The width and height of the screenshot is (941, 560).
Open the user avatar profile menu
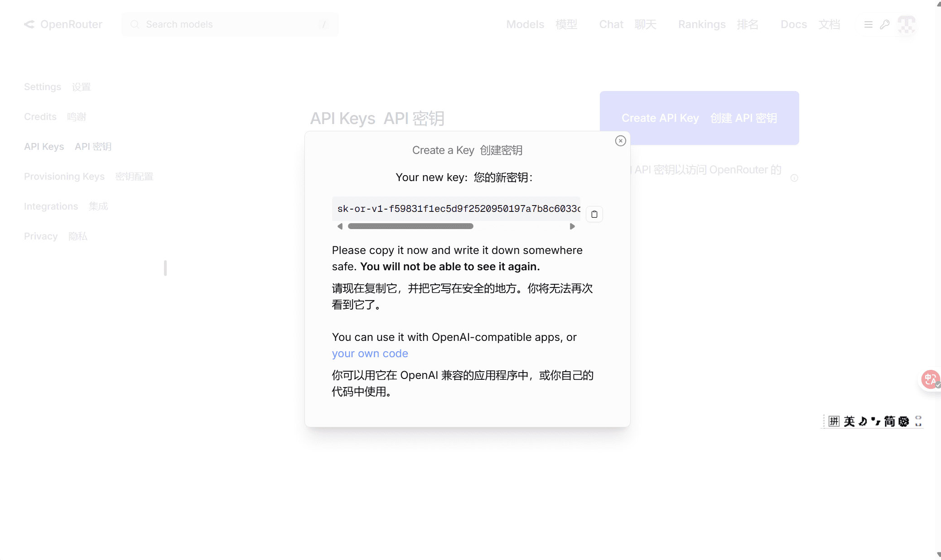906,24
